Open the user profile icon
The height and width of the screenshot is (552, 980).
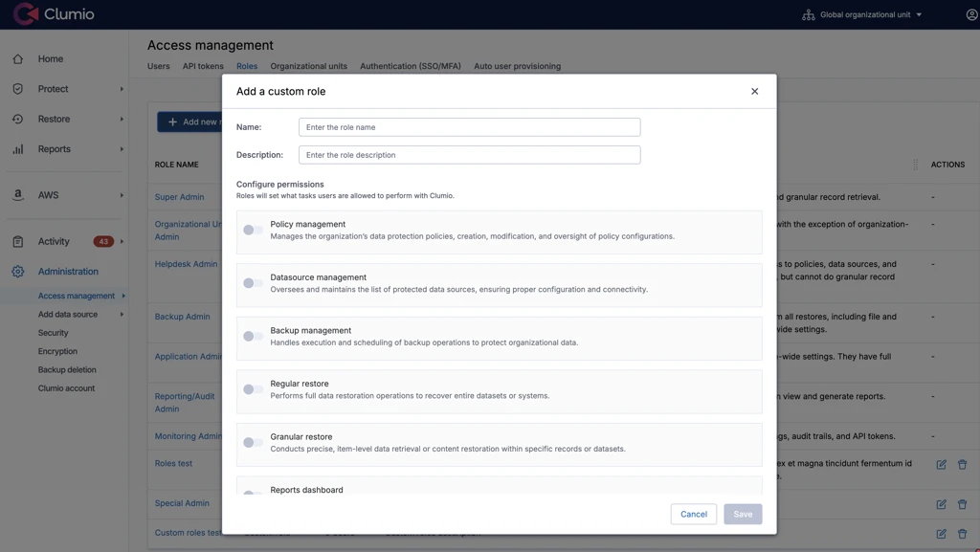972,14
